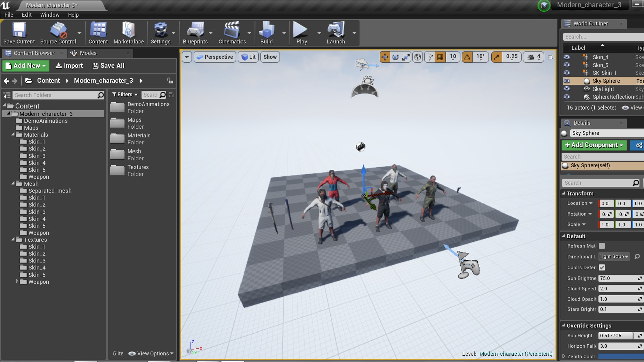Screen dimensions: 644x362
Task: Click the Zenith Color swatch
Action: 621,356
